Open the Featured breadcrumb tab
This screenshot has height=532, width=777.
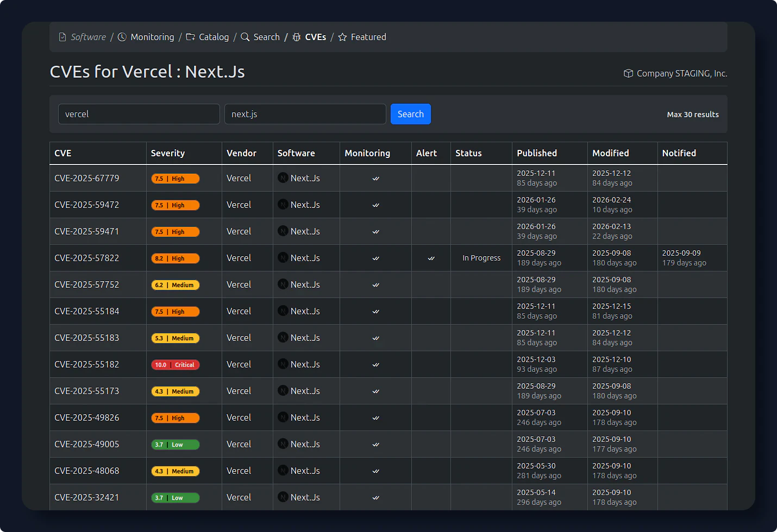pyautogui.click(x=368, y=37)
